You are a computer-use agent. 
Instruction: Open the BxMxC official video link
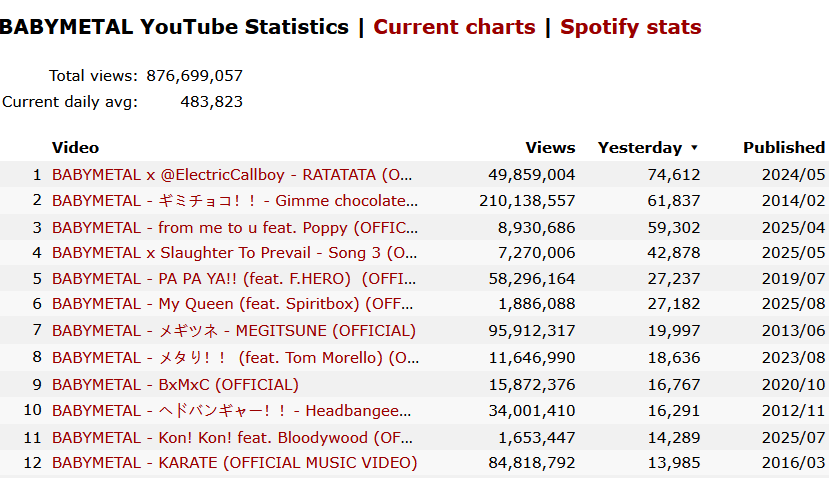175,384
